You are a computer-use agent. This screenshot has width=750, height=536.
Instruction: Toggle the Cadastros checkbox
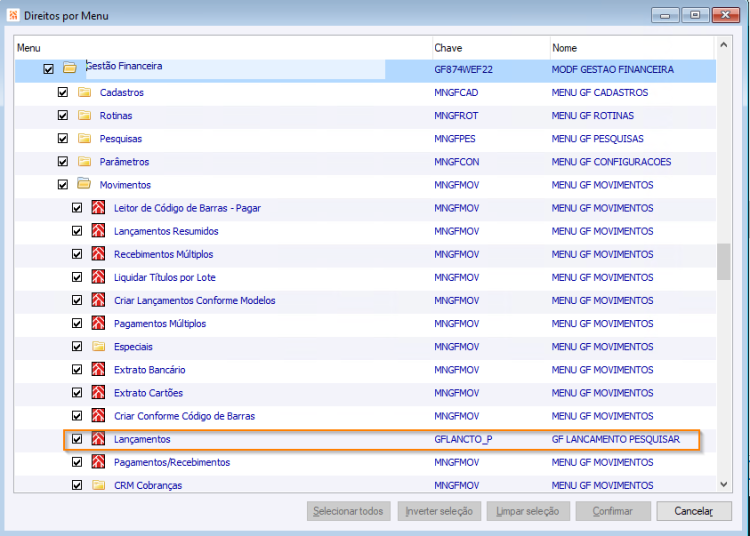pos(63,92)
